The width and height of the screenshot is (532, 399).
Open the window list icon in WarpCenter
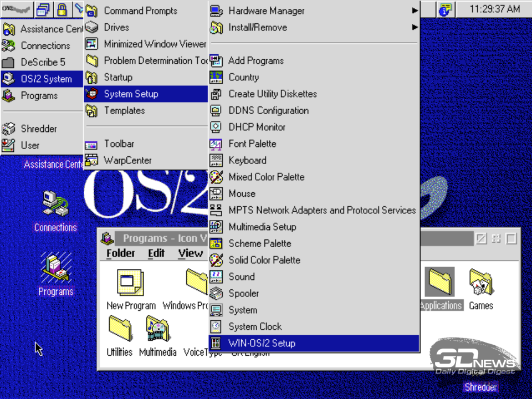(x=43, y=9)
